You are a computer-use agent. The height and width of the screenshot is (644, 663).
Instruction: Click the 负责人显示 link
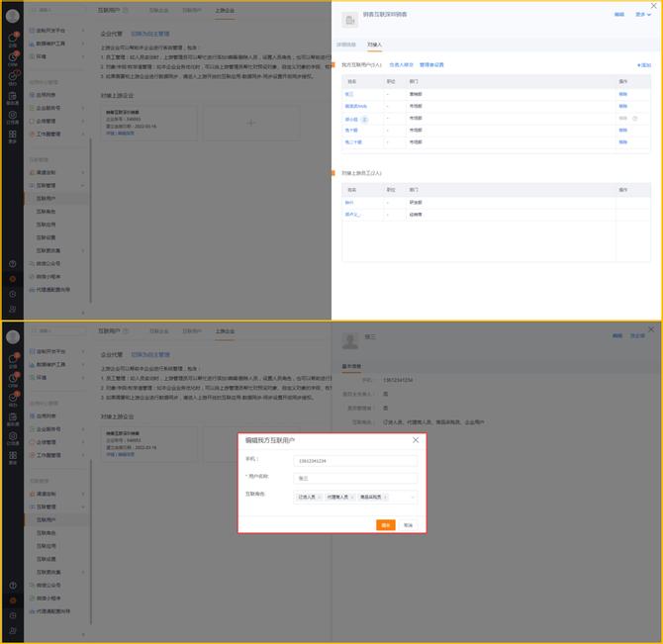click(x=401, y=64)
